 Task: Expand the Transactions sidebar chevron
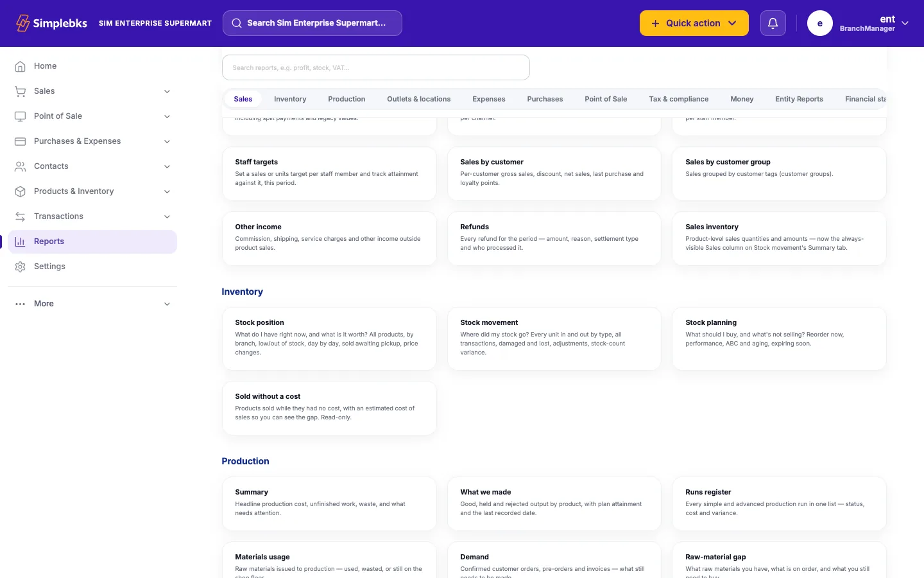tap(167, 216)
